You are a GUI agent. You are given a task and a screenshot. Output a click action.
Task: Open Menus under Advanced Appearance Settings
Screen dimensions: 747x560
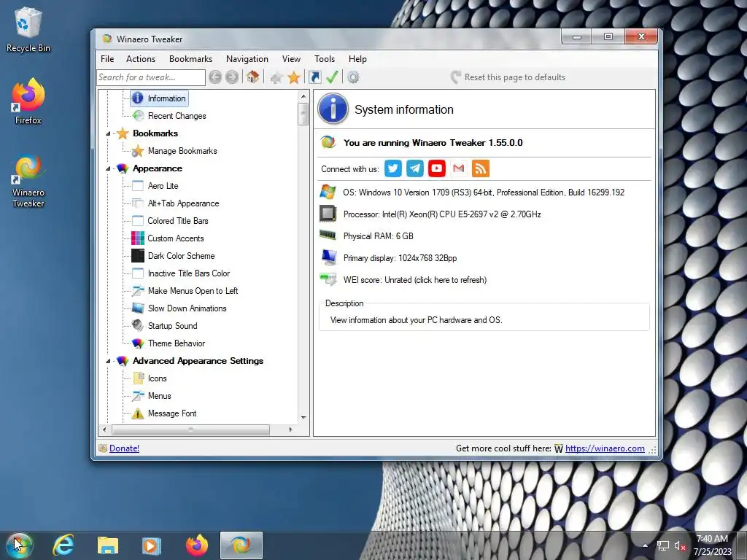tap(159, 396)
